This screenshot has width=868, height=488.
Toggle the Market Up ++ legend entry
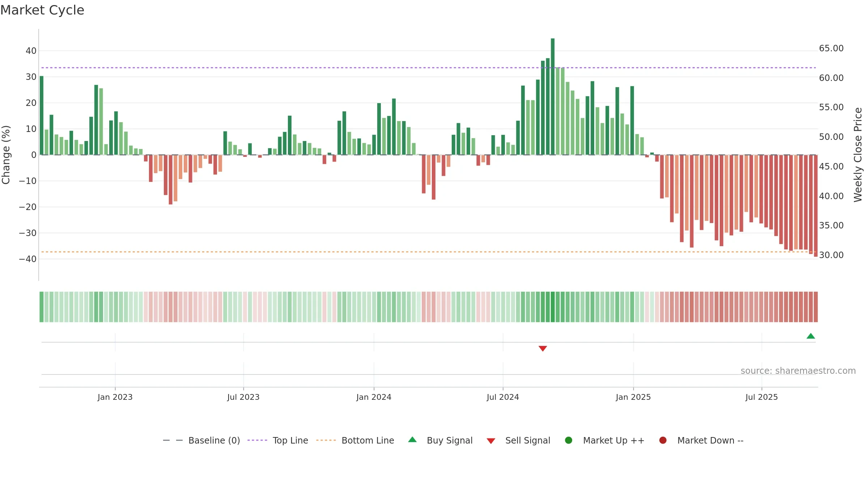click(x=605, y=440)
